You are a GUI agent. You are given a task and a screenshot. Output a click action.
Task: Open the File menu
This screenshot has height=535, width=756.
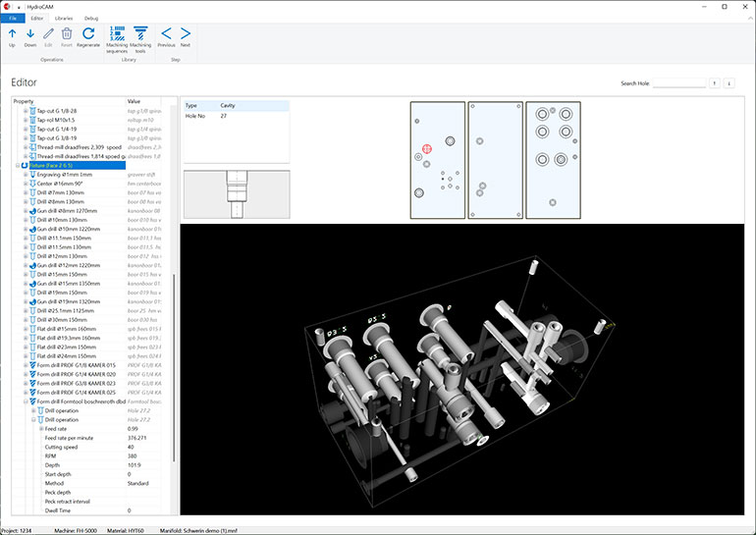point(13,19)
